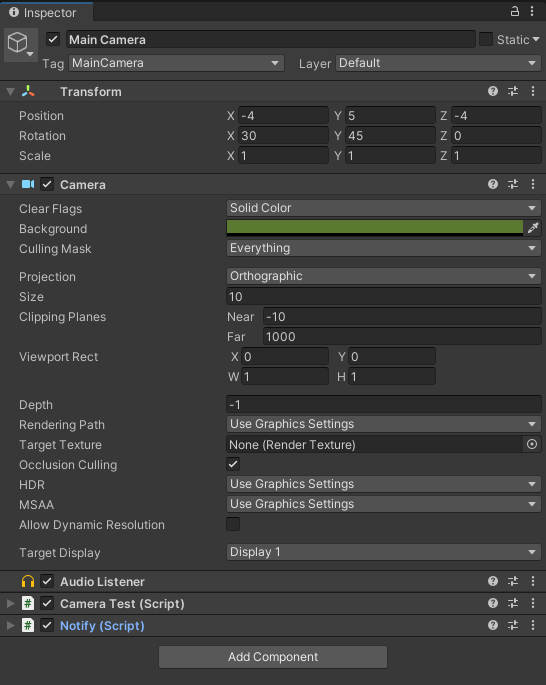
Task: Open Clear Flags dropdown
Action: (x=384, y=208)
